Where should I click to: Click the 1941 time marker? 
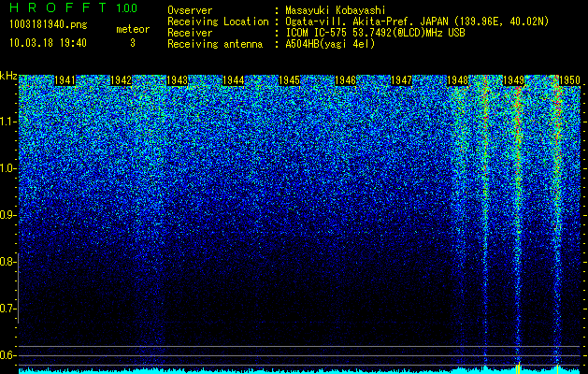(x=65, y=80)
